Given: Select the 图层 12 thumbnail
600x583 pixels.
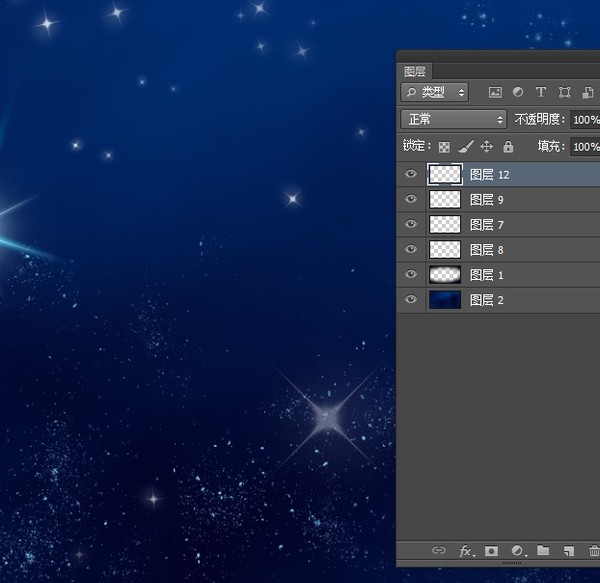Looking at the screenshot, I should (445, 174).
